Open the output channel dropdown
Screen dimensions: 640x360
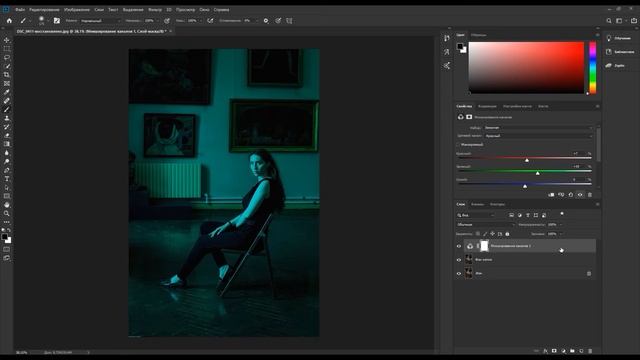click(x=538, y=136)
